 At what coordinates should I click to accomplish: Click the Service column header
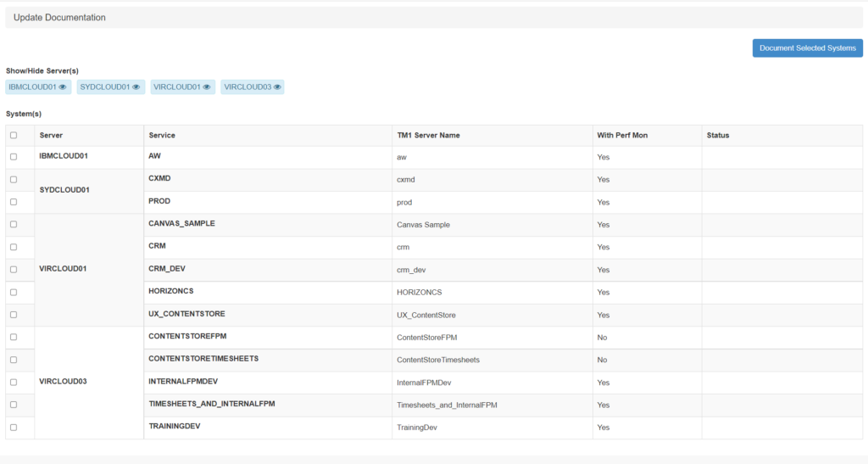click(x=162, y=136)
